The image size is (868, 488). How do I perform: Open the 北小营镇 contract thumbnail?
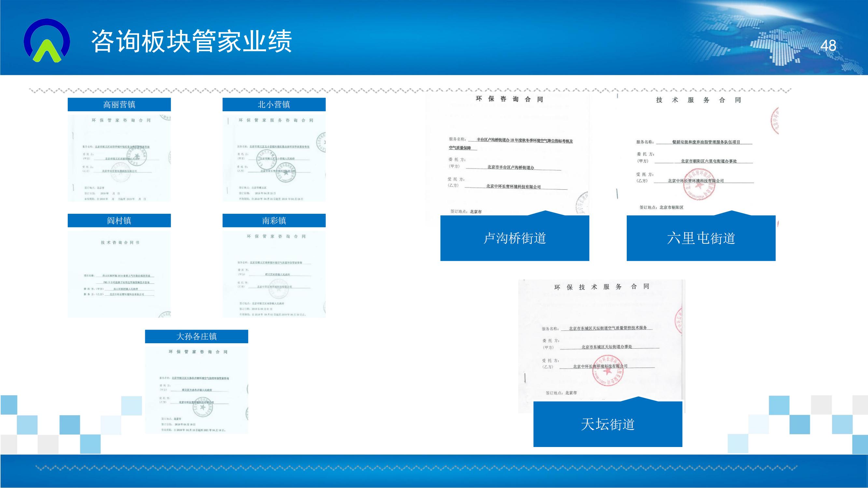pyautogui.click(x=273, y=158)
